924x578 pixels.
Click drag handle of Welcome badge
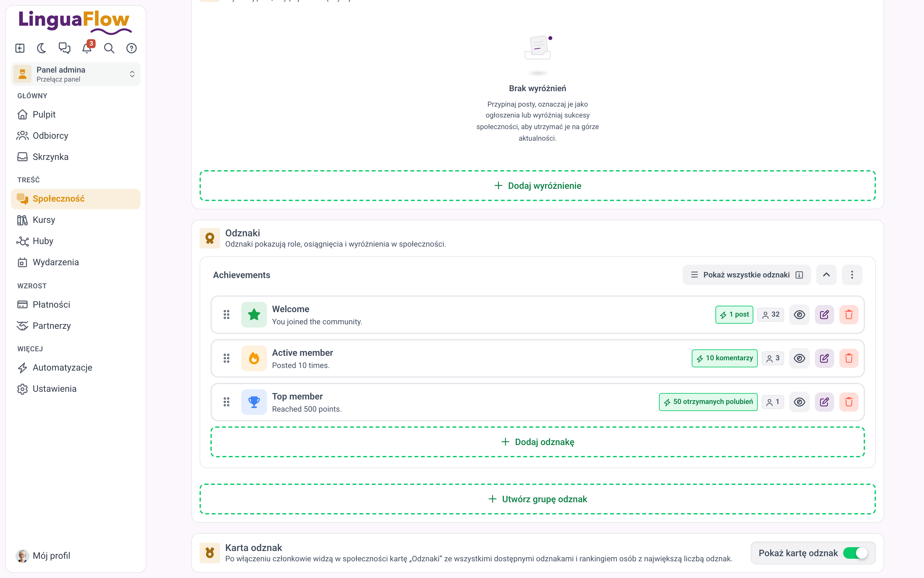tap(227, 315)
